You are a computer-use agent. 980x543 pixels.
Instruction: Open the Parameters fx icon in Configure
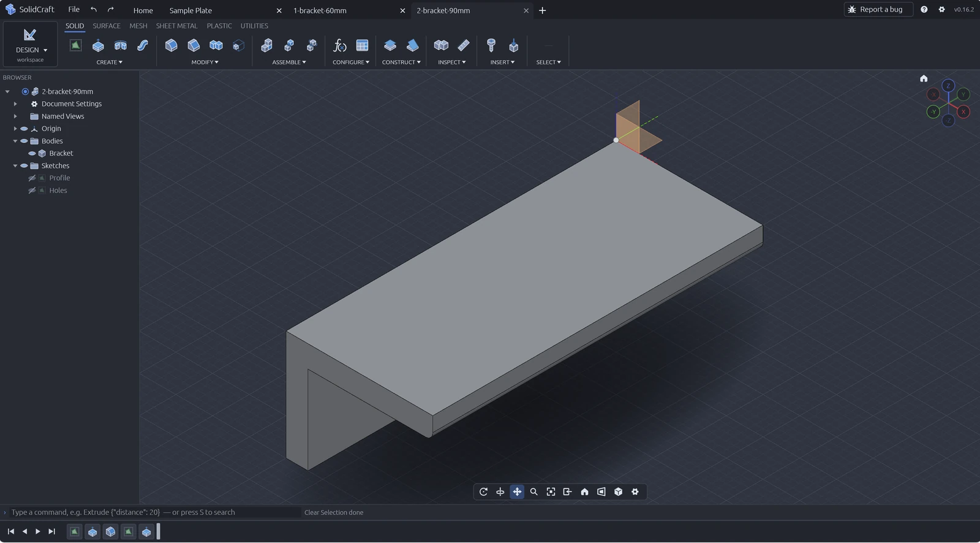(x=339, y=45)
